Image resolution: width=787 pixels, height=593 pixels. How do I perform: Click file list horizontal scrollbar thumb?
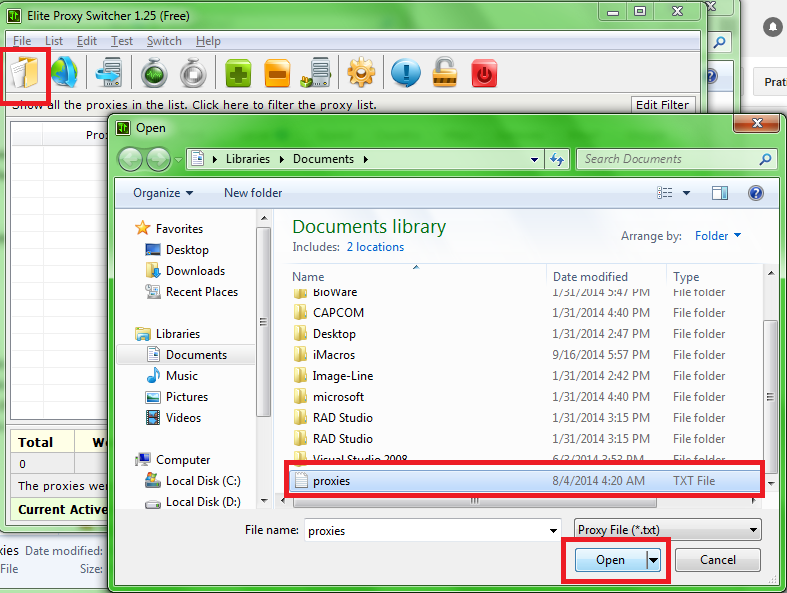pos(474,501)
